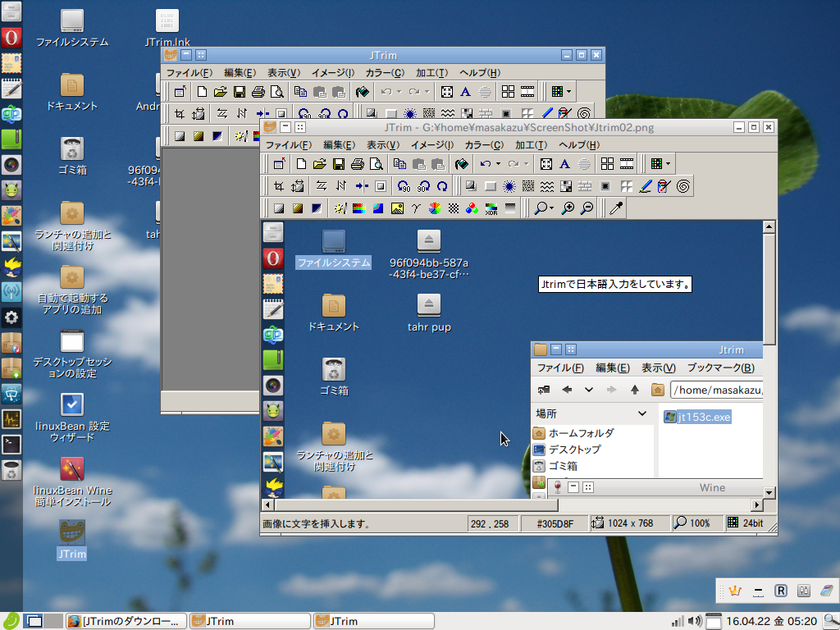Screen dimensions: 840x630
Task: Print the image using the printer icon
Action: (x=359, y=162)
